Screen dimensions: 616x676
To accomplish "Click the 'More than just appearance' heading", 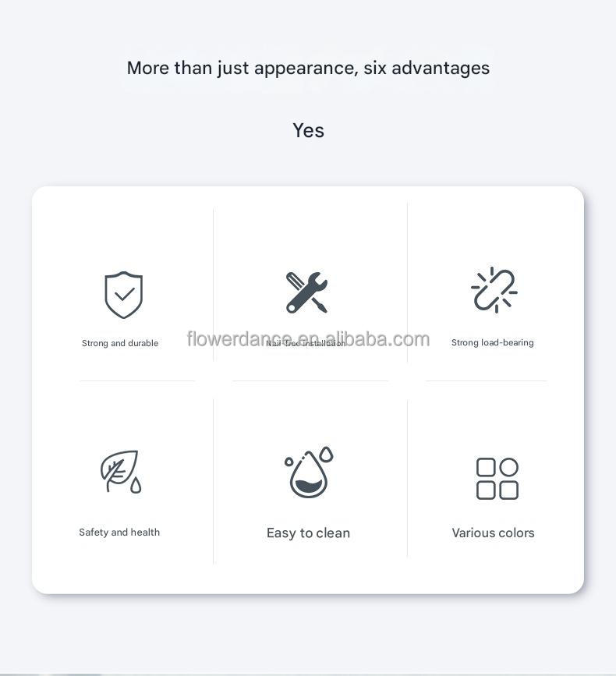I will [308, 68].
